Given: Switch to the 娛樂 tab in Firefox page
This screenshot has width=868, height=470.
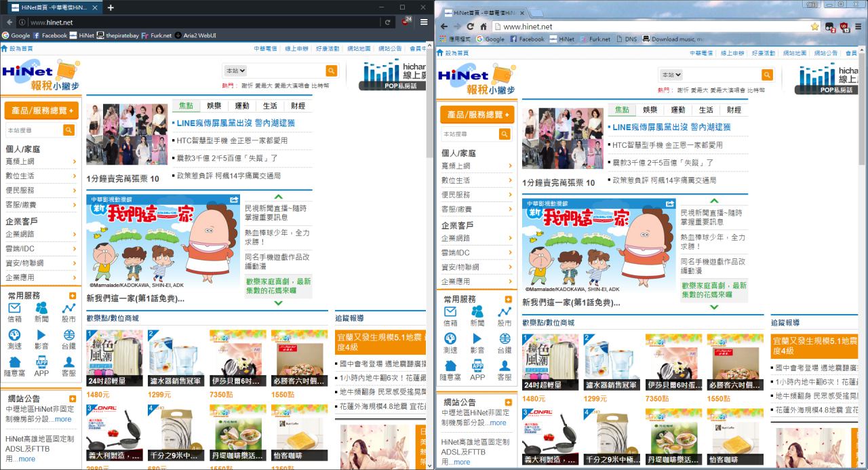Looking at the screenshot, I should (214, 106).
